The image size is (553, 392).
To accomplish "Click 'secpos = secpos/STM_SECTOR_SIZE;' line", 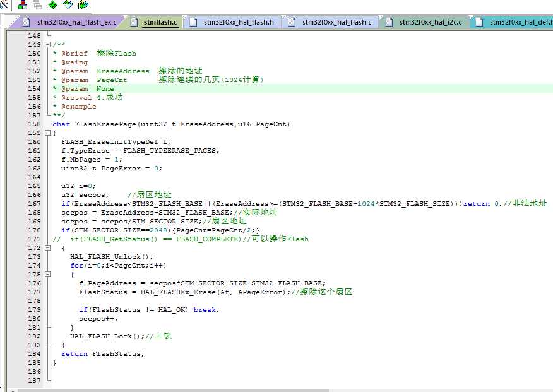I will (x=131, y=222).
